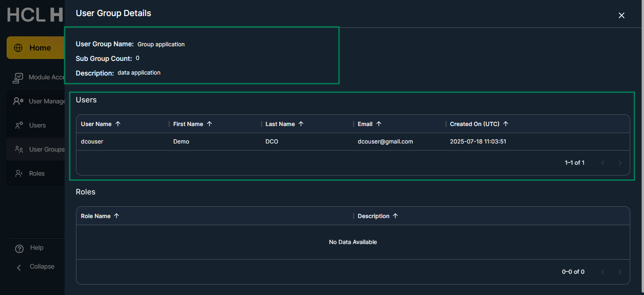Click the Role Name column header
Viewport: 644px width, 295px height.
point(96,216)
